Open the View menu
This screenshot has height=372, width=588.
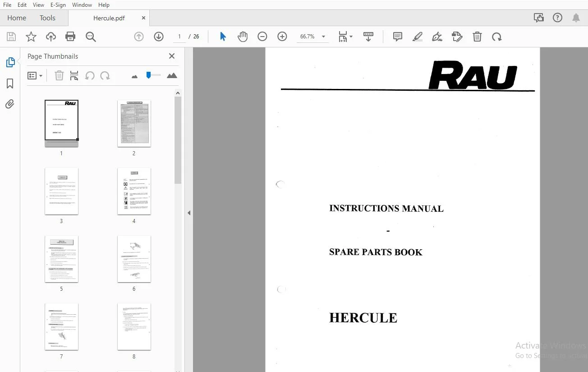tap(38, 5)
